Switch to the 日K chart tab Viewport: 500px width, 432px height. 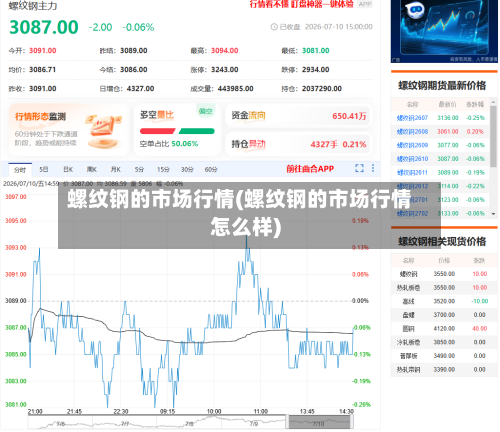[x=68, y=169]
